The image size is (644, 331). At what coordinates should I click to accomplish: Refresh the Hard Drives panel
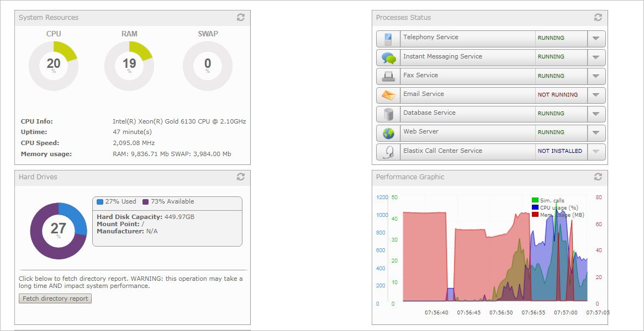(x=241, y=177)
